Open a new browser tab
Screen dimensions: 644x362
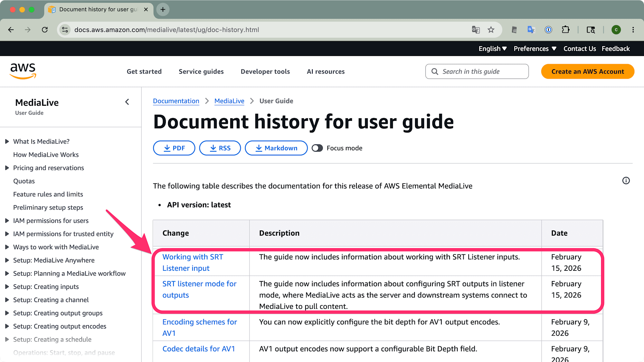click(x=163, y=9)
